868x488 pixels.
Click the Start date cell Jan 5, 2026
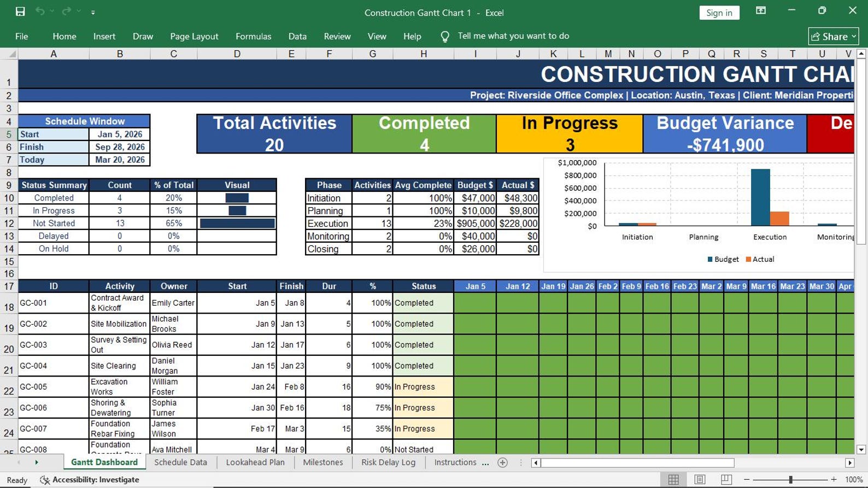click(119, 134)
